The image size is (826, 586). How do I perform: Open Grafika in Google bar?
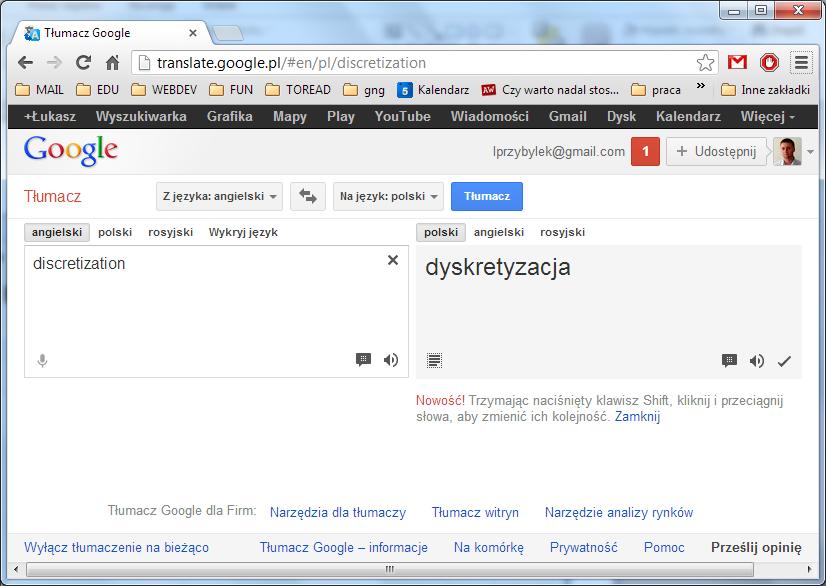230,116
